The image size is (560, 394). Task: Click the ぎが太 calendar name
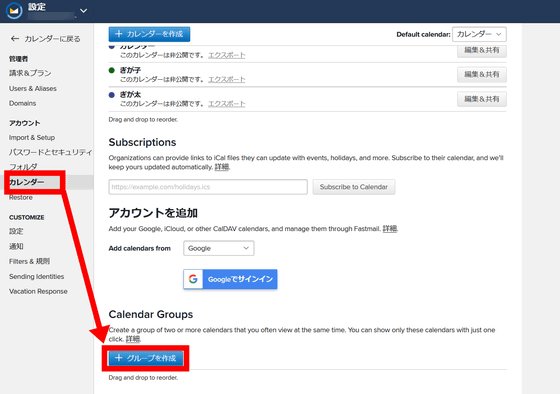tap(130, 95)
